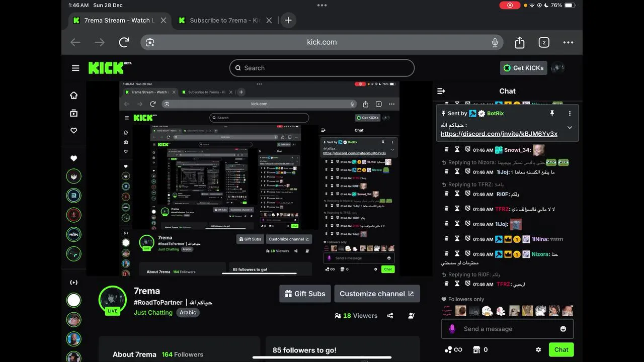Open the Discord invite link

499,134
